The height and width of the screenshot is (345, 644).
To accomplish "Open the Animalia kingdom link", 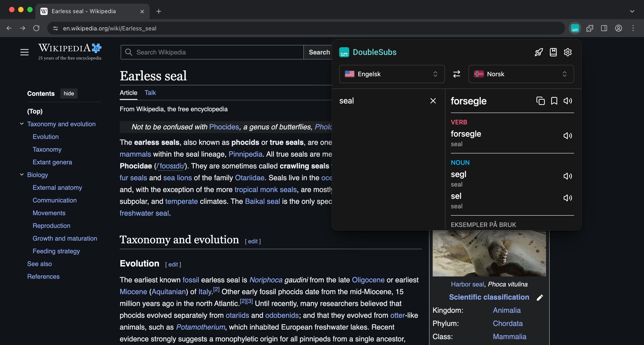I will pyautogui.click(x=507, y=310).
